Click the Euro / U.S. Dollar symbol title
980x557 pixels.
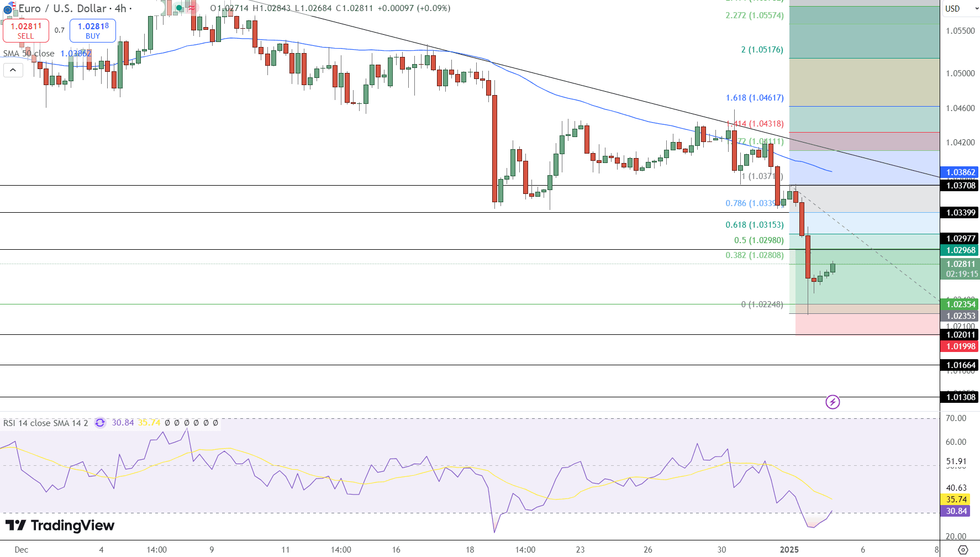[62, 8]
